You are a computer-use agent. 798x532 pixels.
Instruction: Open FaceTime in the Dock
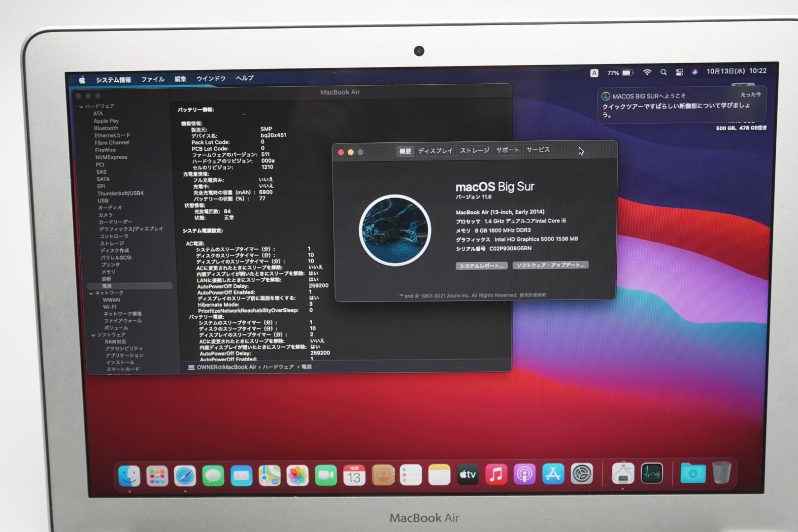click(x=326, y=476)
